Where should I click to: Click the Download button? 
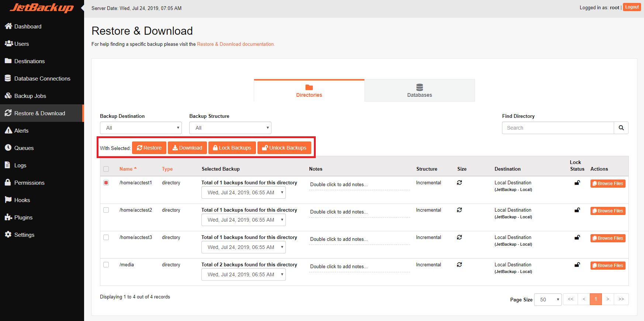(187, 148)
